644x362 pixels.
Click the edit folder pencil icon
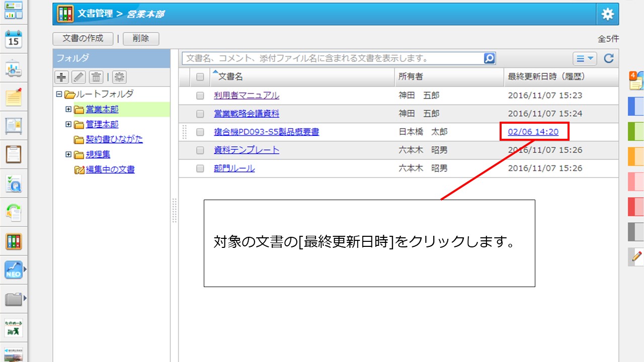78,77
